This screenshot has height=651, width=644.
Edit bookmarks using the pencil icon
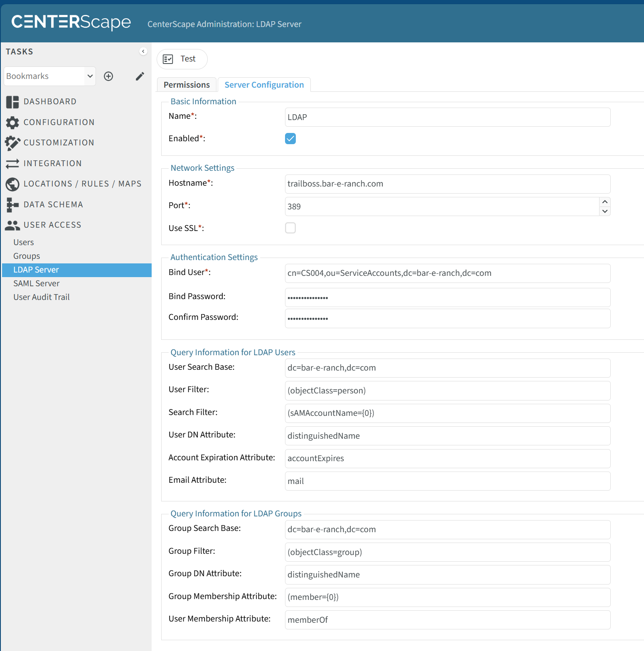(x=140, y=76)
